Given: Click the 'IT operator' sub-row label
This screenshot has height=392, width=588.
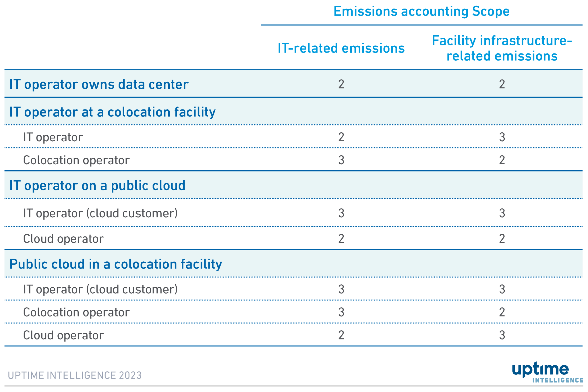Looking at the screenshot, I should pos(53,137).
